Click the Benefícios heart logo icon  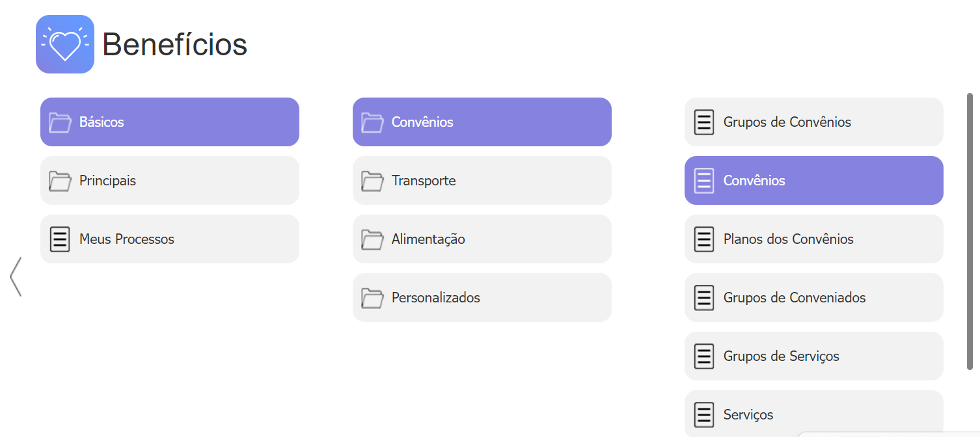pyautogui.click(x=65, y=44)
